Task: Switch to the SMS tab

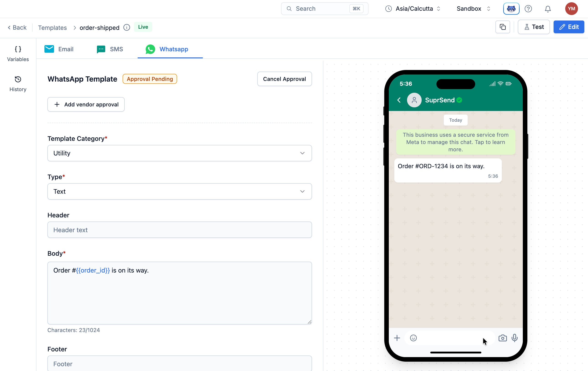Action: tap(110, 49)
